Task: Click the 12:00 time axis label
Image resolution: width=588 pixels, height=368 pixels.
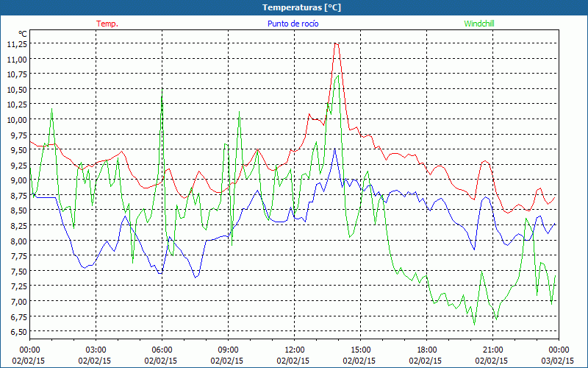Action: pyautogui.click(x=295, y=350)
